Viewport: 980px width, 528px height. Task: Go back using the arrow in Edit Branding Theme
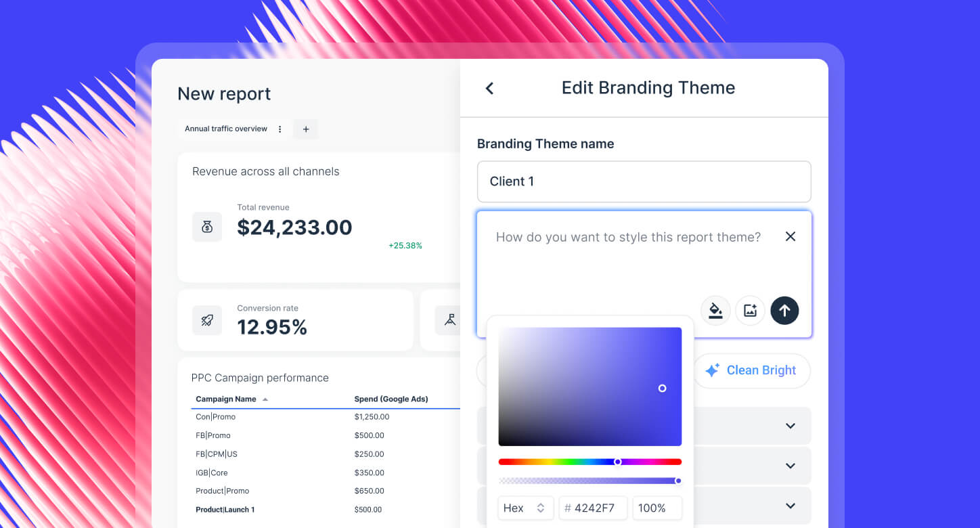489,88
